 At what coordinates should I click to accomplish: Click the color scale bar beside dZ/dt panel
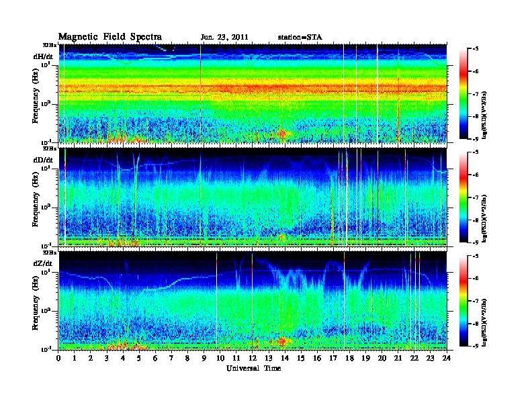pyautogui.click(x=463, y=301)
